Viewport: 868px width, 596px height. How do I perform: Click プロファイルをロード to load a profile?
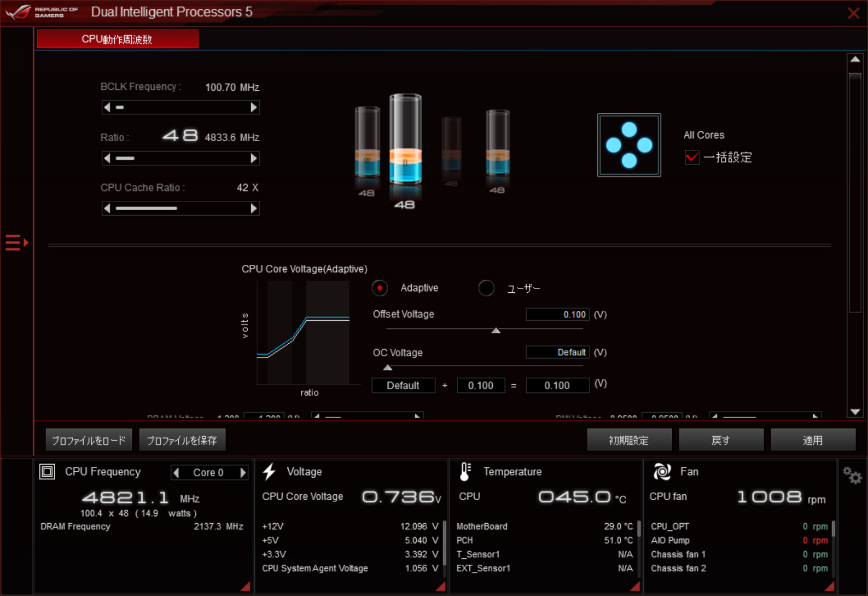click(x=89, y=440)
